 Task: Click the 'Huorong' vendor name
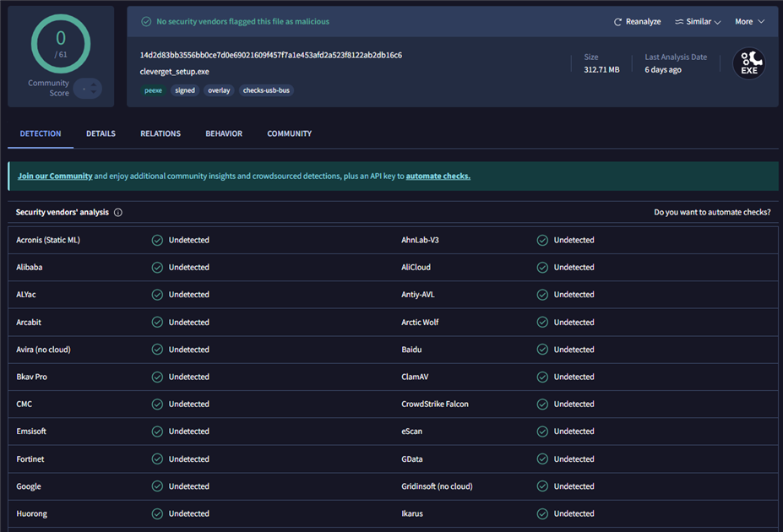31,514
